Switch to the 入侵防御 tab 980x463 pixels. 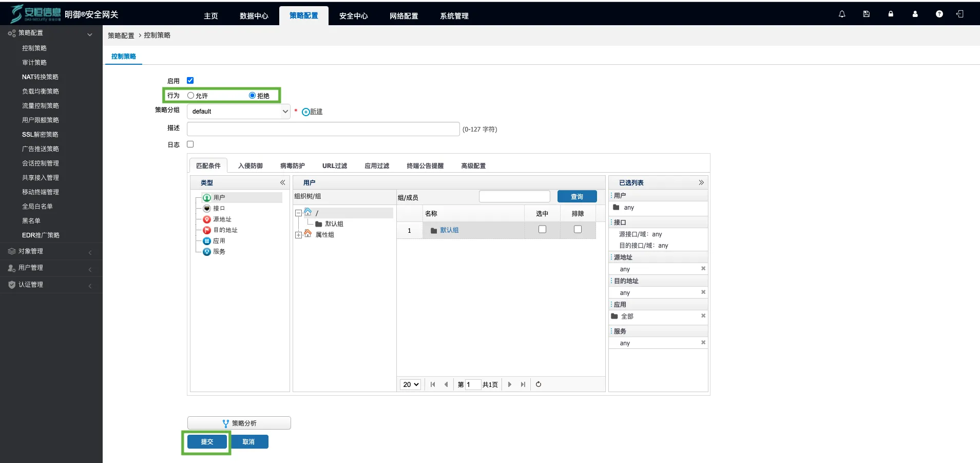click(251, 166)
